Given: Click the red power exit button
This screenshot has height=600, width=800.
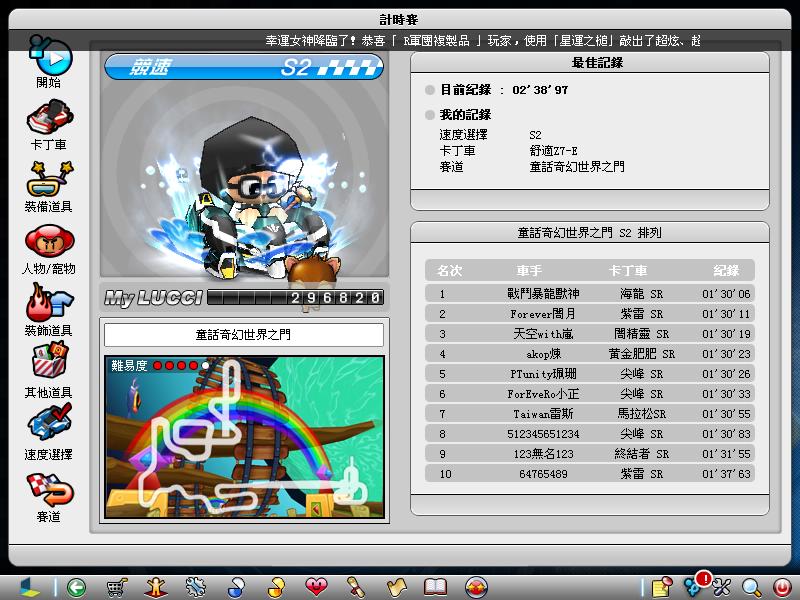Looking at the screenshot, I should point(781,587).
